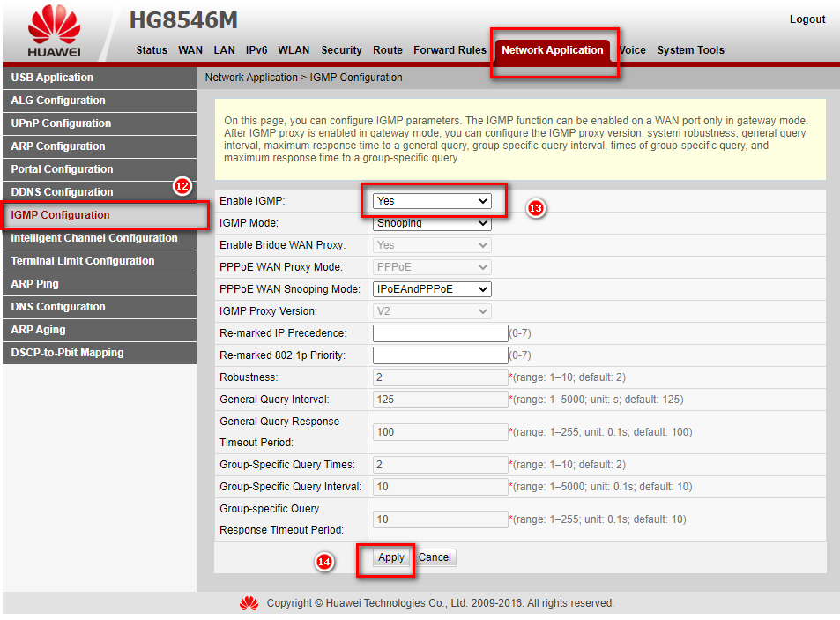
Task: Open ARP Ping sidebar entry
Action: (35, 284)
